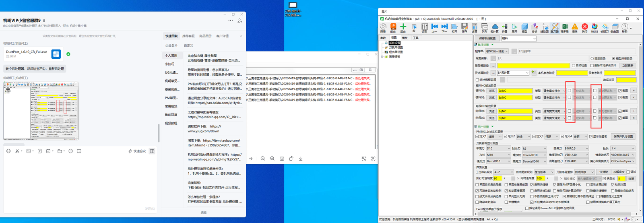Click zoom-in magnifier in image viewer toolbar
The image size is (644, 223).
coord(272,159)
